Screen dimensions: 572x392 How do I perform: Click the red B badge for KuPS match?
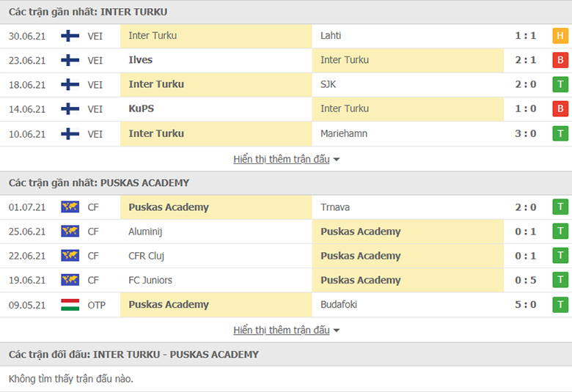point(560,108)
